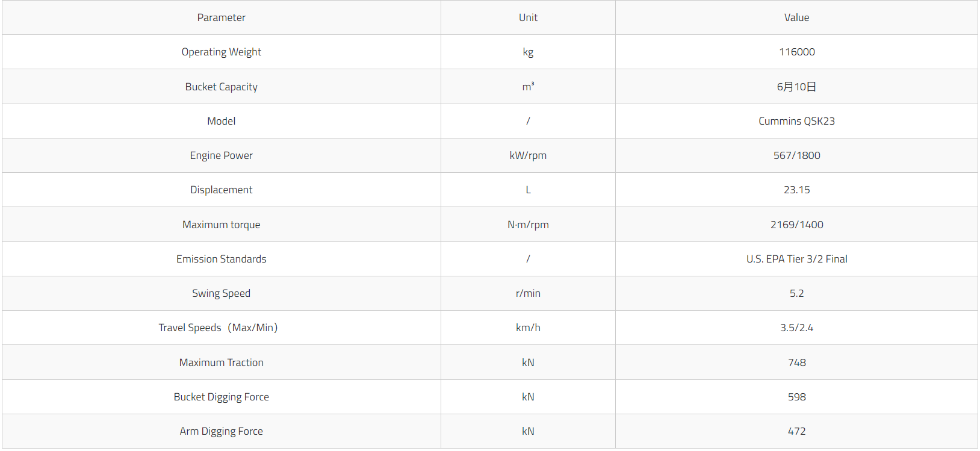Screen dimensions: 980x451
Task: Click the km/h unit cell
Action: 528,328
